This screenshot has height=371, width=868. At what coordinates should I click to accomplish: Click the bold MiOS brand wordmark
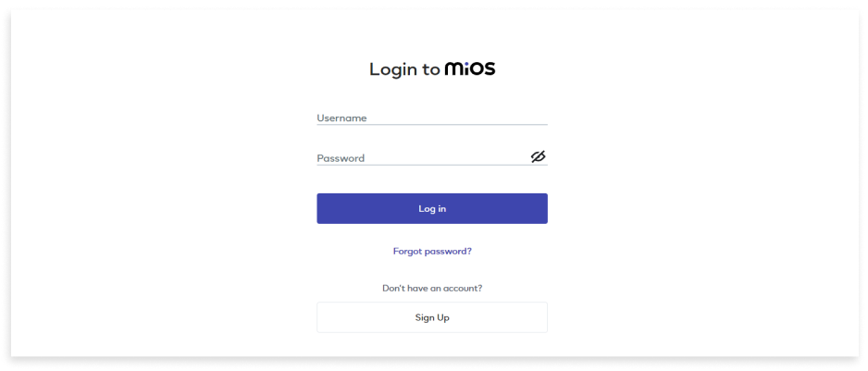470,68
